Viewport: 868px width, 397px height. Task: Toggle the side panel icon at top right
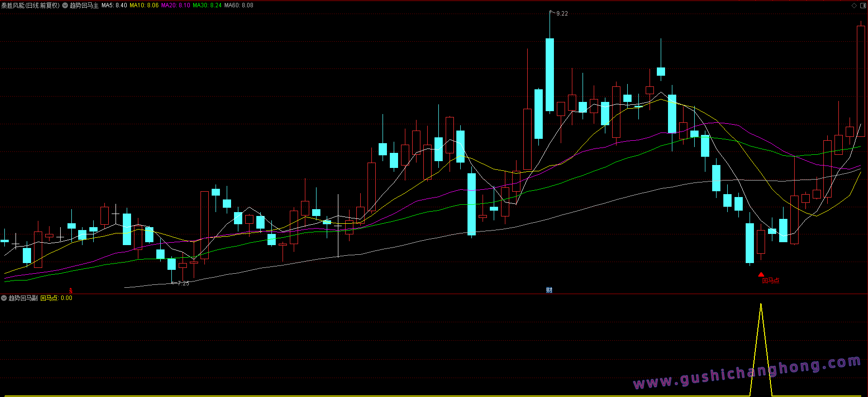point(862,5)
